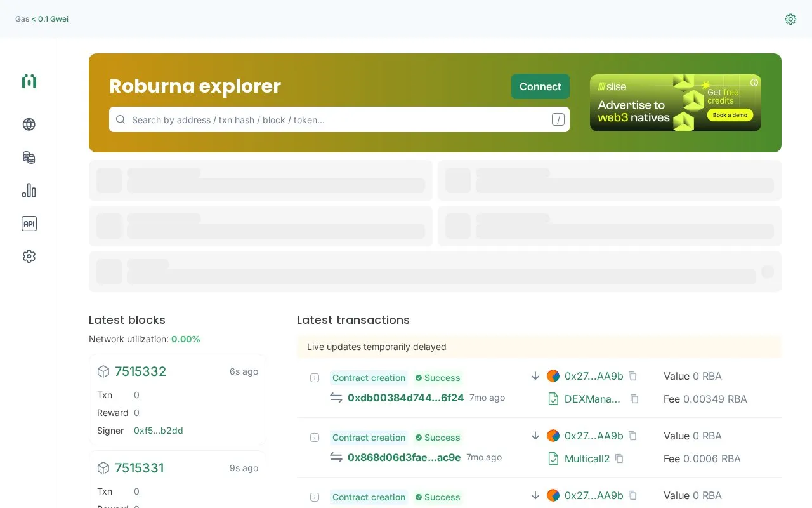
Task: Copy sender address in Multicall2 transaction
Action: pos(632,436)
